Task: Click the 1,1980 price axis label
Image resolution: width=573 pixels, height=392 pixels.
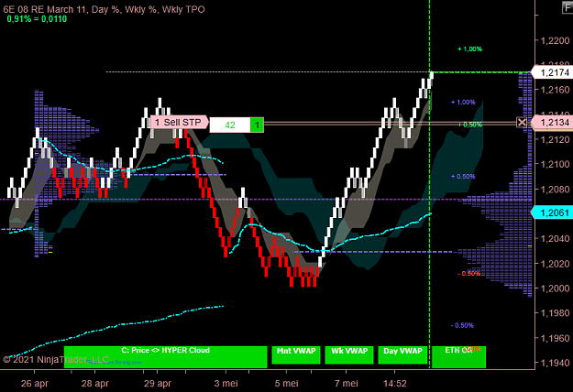Action: tap(555, 313)
